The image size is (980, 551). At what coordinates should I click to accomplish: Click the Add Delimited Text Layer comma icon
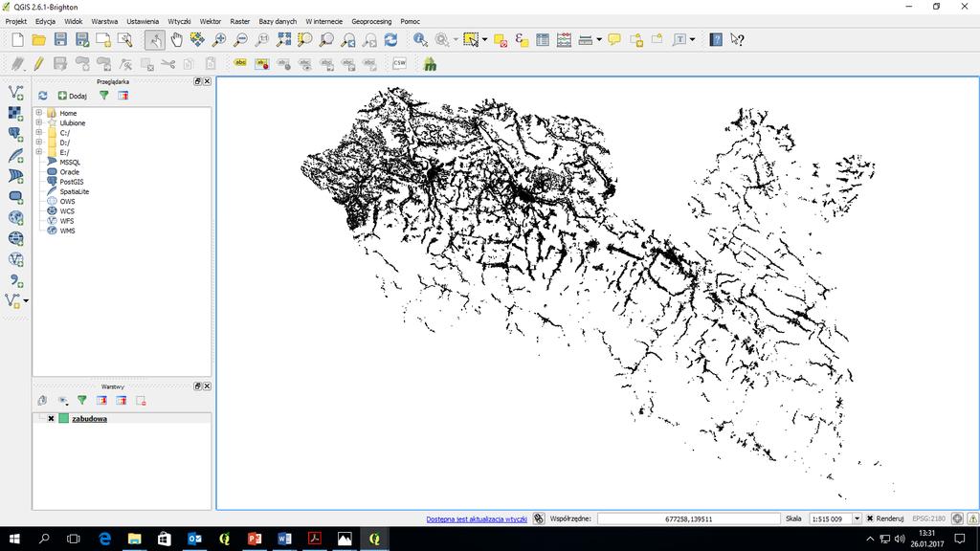tap(15, 280)
